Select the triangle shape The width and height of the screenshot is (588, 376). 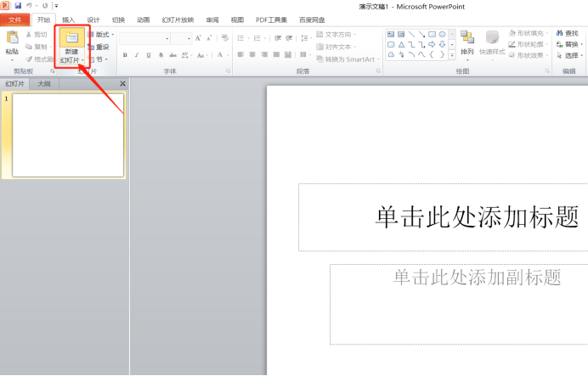pos(401,45)
